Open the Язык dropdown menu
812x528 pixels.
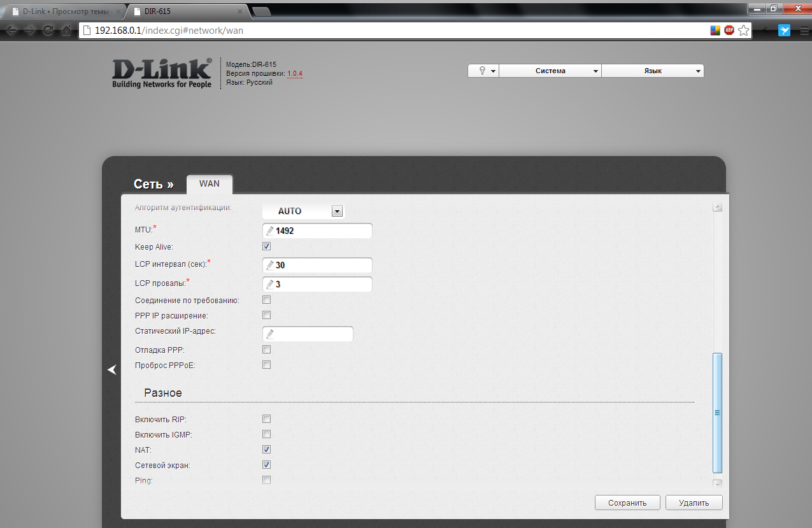(x=653, y=71)
